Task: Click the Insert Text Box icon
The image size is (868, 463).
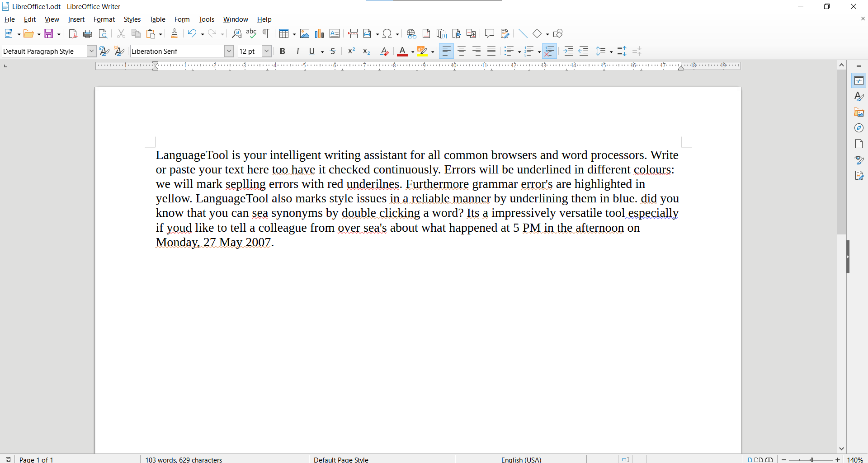Action: pos(335,34)
